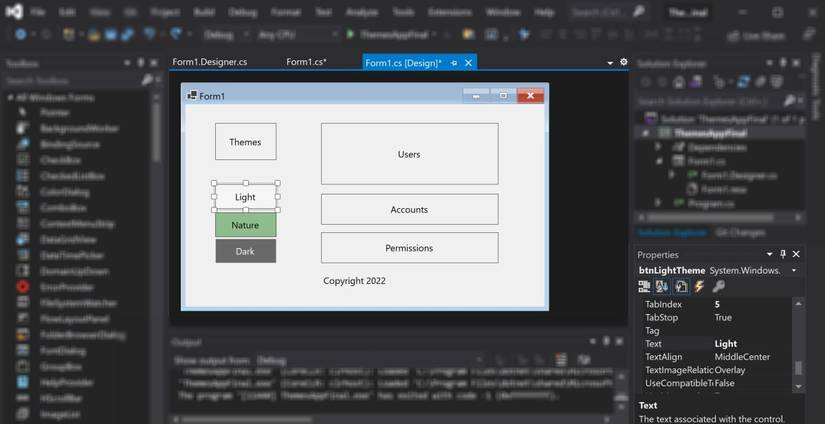This screenshot has height=424, width=825.
Task: Select the Accounts button on the form
Action: [x=409, y=209]
